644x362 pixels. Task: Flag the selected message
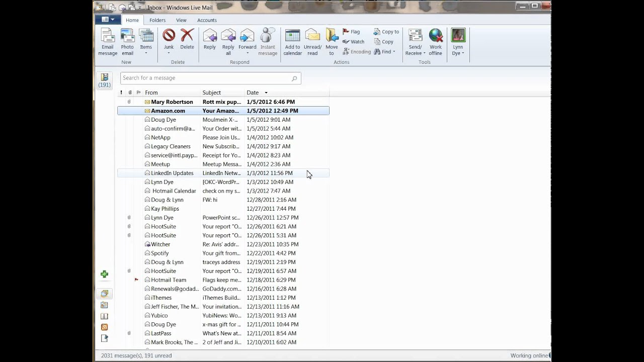point(351,32)
